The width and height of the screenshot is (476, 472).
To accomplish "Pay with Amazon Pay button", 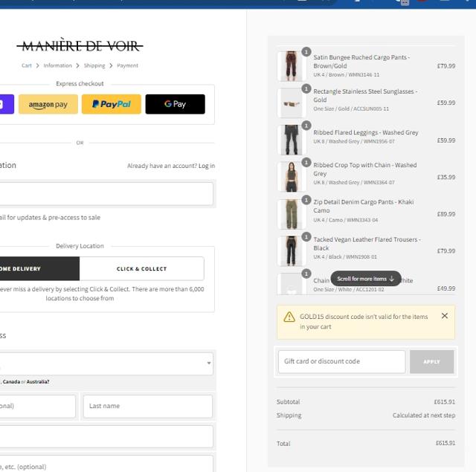I will (x=48, y=104).
